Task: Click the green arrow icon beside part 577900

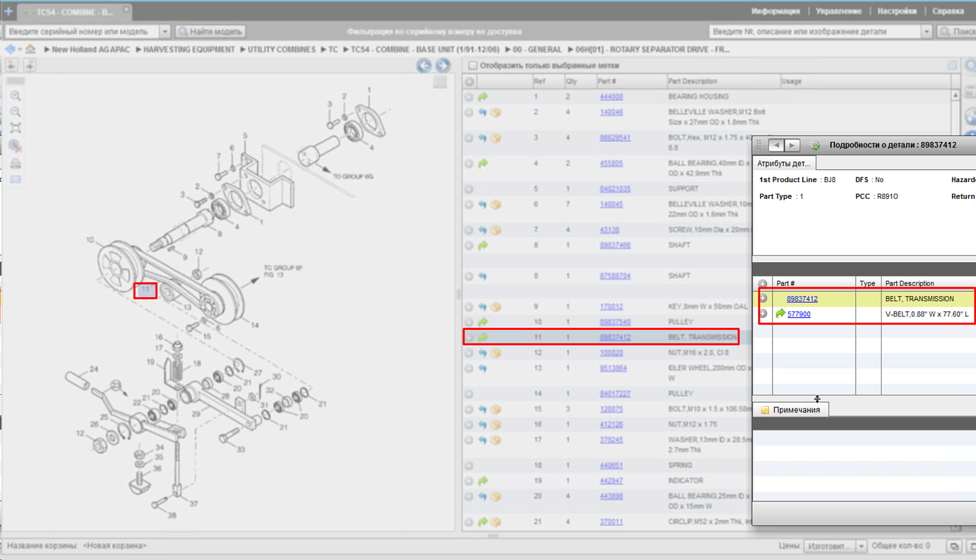Action: click(780, 314)
